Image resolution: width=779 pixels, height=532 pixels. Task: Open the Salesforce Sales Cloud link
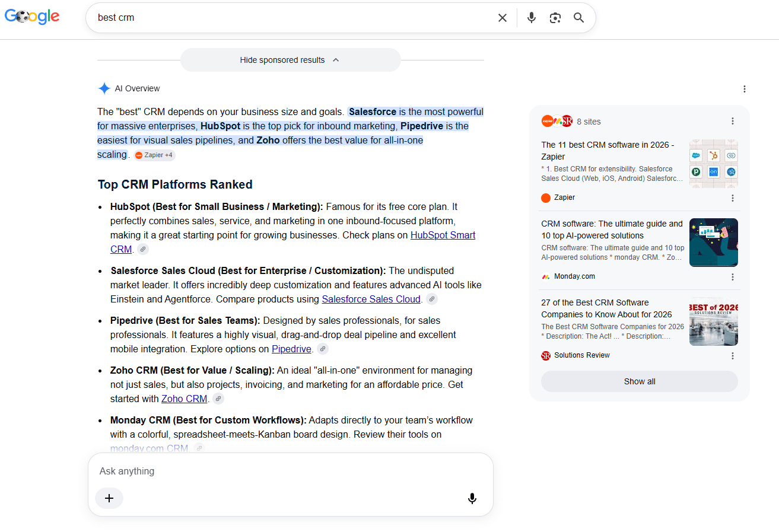coord(371,299)
